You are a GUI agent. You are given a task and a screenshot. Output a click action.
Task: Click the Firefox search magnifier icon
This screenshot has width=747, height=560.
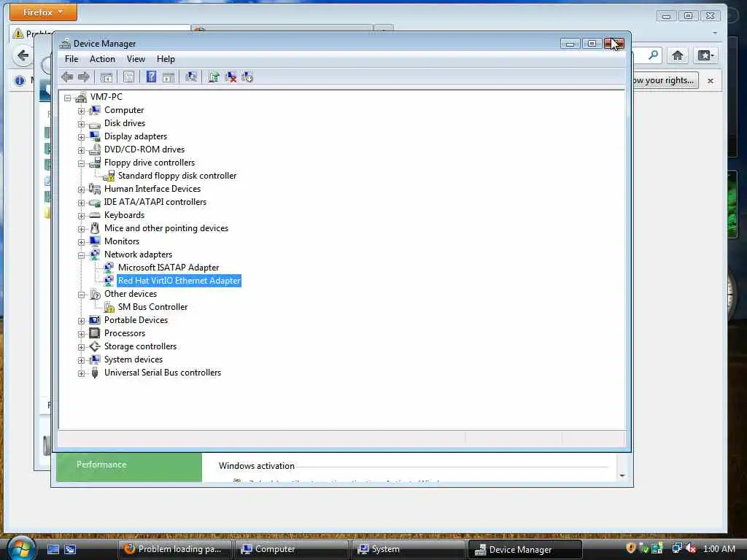click(x=653, y=55)
